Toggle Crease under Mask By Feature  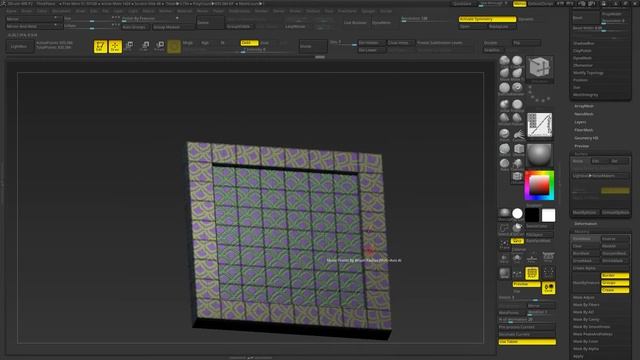(x=615, y=290)
